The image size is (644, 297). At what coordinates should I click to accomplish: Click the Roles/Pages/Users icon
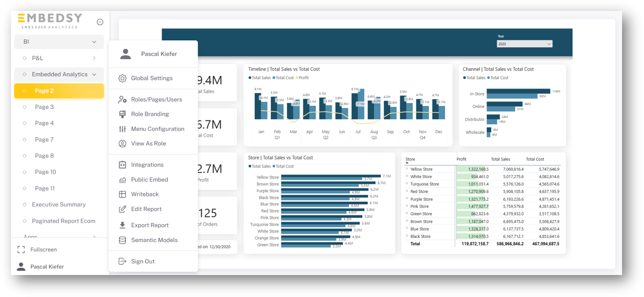(x=122, y=100)
